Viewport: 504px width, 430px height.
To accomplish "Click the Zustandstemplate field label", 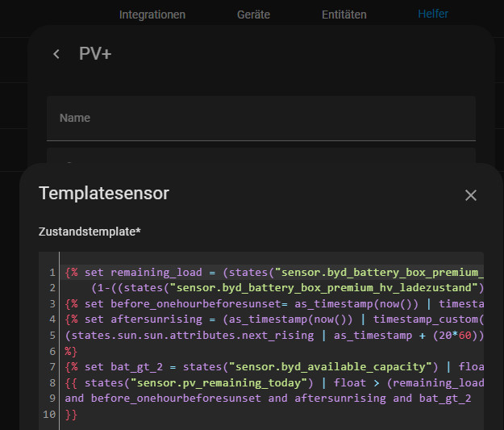I will coord(90,232).
